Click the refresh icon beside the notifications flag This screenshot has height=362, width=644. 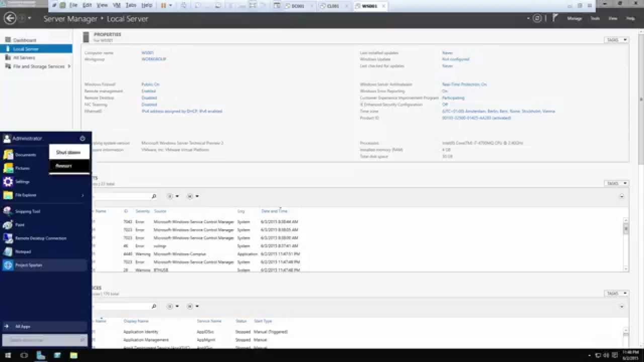(x=537, y=19)
